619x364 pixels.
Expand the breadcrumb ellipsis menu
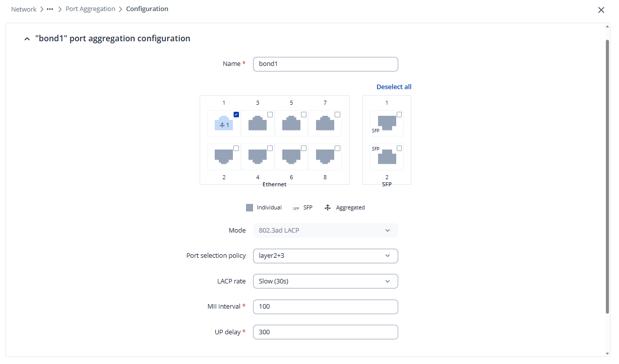[50, 9]
